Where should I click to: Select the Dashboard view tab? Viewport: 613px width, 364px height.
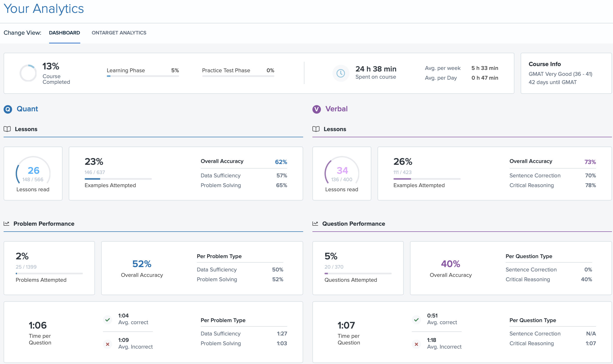click(64, 33)
